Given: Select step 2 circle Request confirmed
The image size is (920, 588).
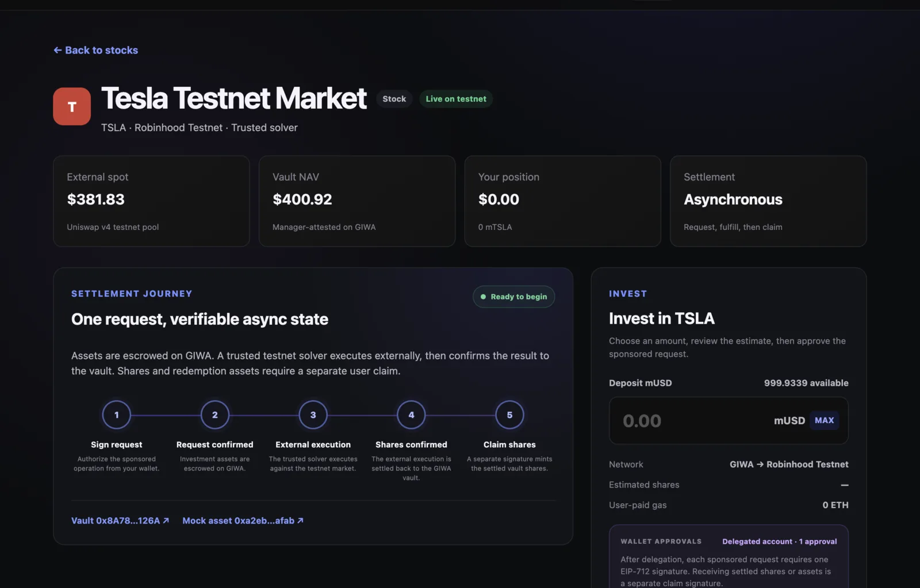Looking at the screenshot, I should click(x=215, y=415).
